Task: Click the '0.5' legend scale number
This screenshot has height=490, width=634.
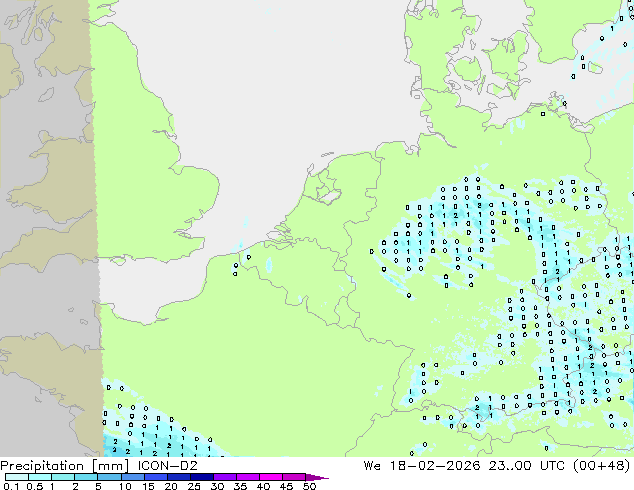Action: [35, 486]
